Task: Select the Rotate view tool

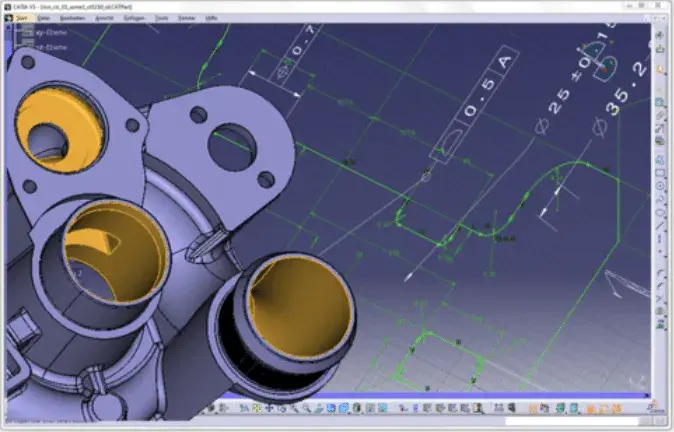Action: click(x=282, y=408)
